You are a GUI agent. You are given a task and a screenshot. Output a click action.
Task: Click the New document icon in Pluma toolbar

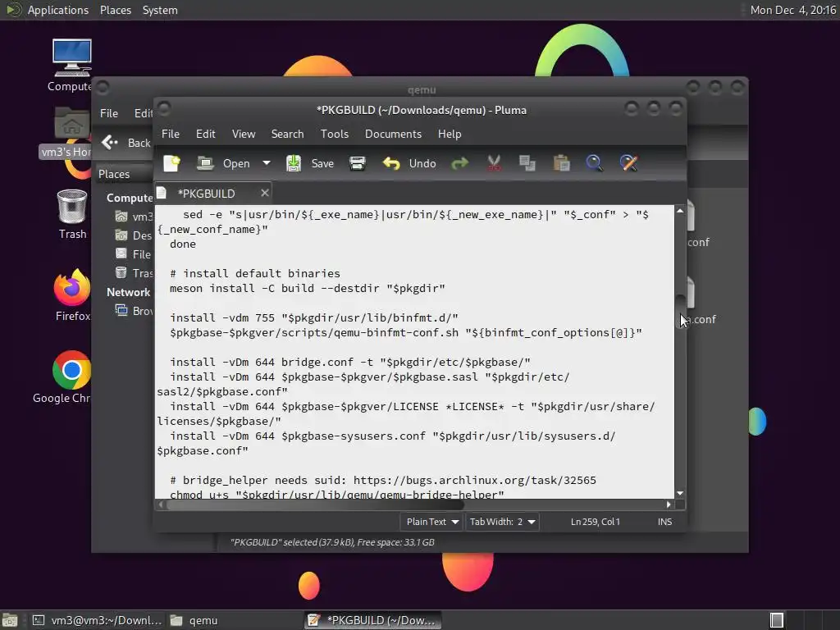[x=172, y=163]
